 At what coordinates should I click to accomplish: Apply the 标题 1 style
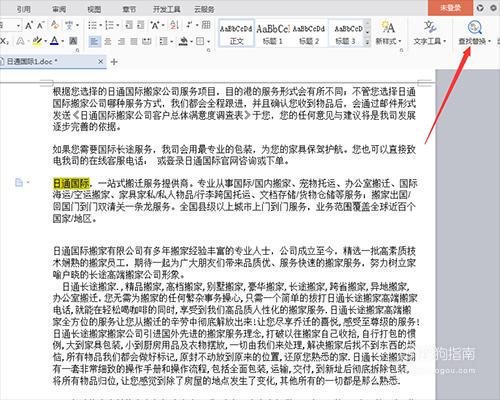click(x=273, y=33)
